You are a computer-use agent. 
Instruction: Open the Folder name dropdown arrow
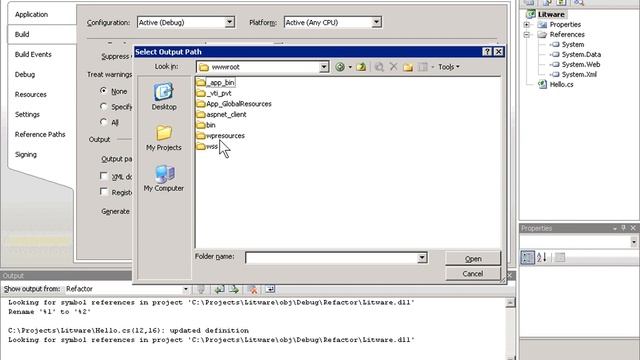(422, 258)
